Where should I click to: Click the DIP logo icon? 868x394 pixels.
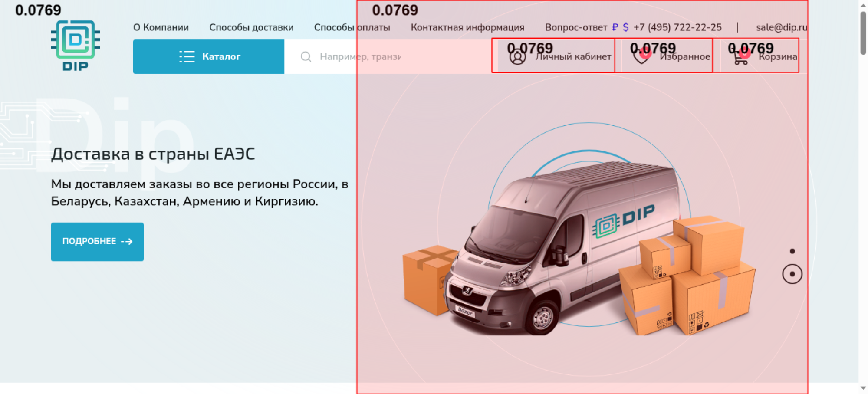click(x=76, y=46)
